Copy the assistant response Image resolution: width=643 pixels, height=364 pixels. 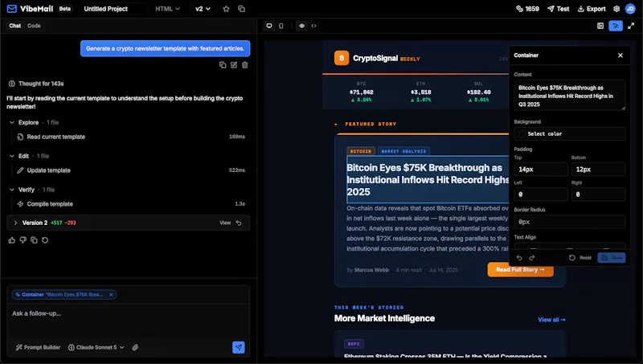34,240
